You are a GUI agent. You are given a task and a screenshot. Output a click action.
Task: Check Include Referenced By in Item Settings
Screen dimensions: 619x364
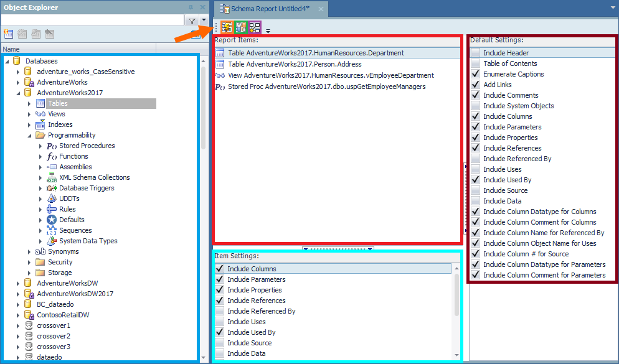coord(220,311)
